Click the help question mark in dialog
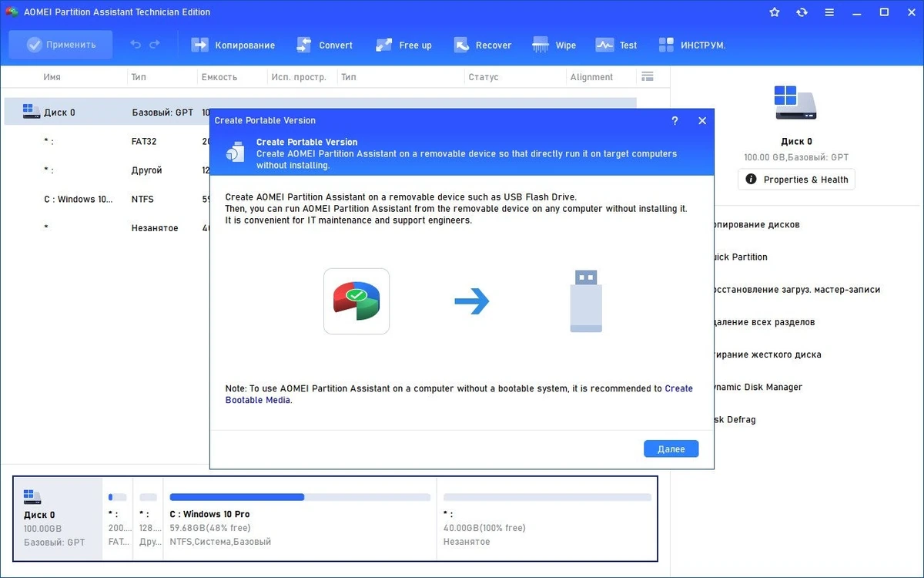Screen dimensions: 924x578 (x=675, y=120)
